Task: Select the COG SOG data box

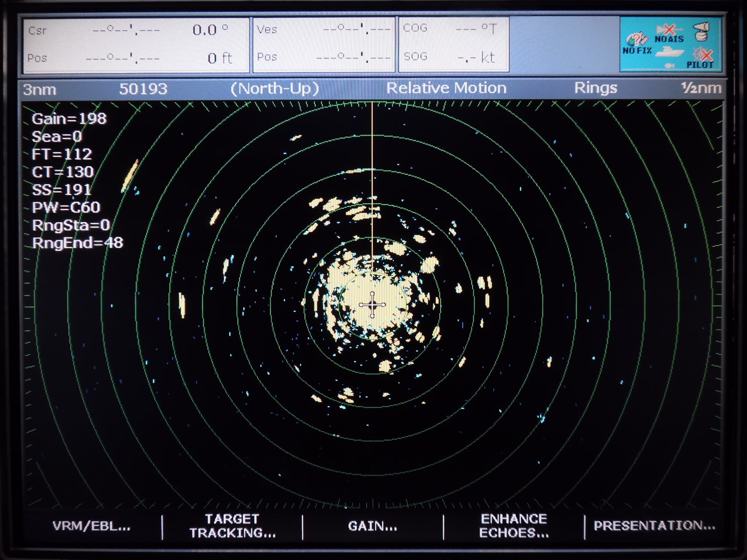Action: coord(454,44)
